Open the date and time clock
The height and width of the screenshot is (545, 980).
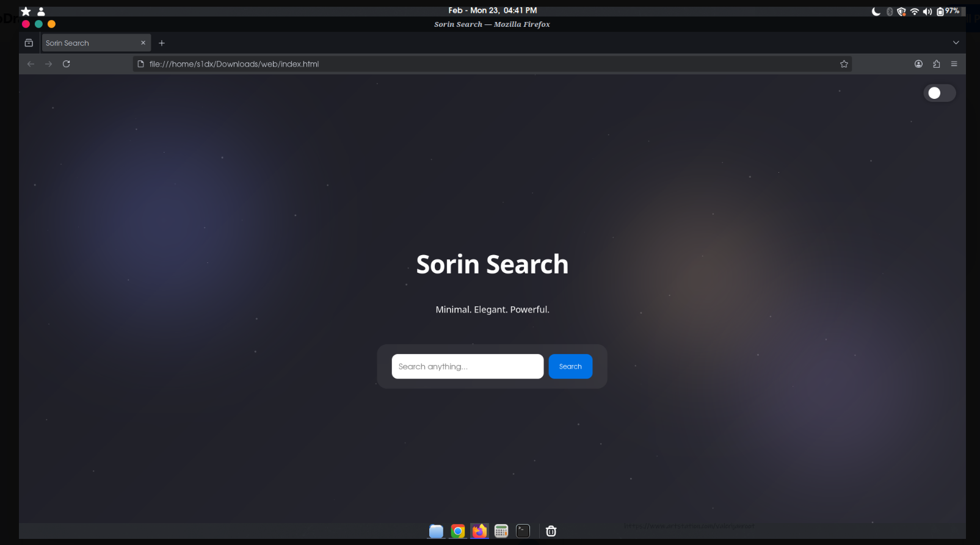click(492, 10)
